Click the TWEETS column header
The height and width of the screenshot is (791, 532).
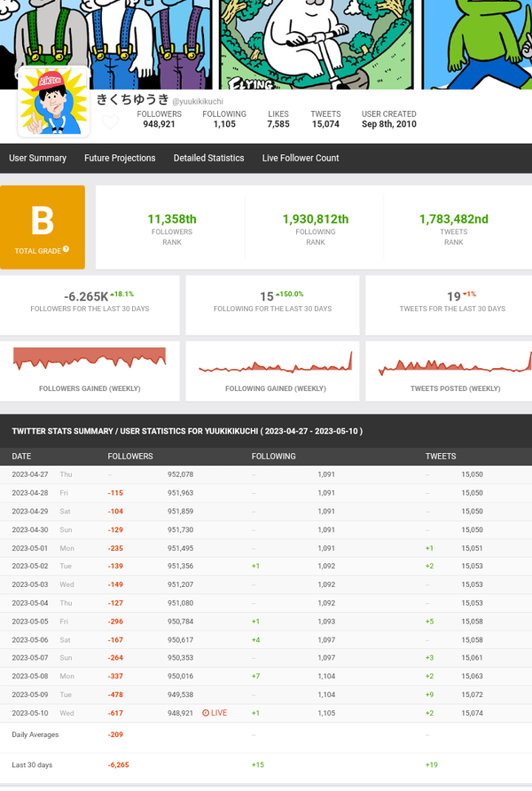coord(441,456)
